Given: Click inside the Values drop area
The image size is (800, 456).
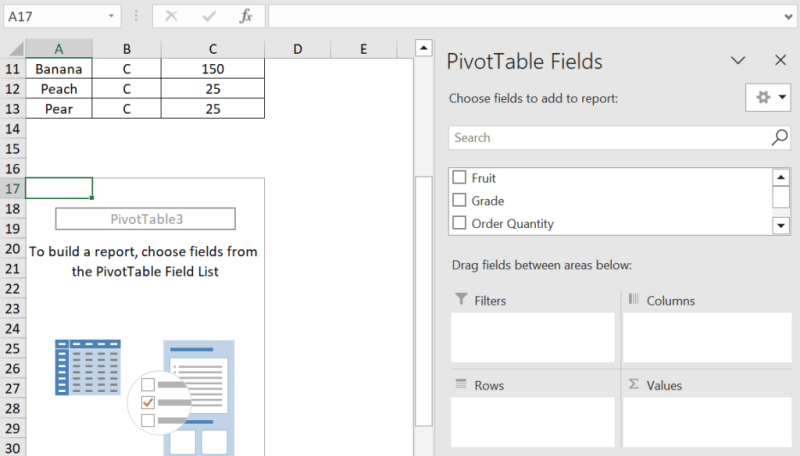Looking at the screenshot, I should click(707, 422).
